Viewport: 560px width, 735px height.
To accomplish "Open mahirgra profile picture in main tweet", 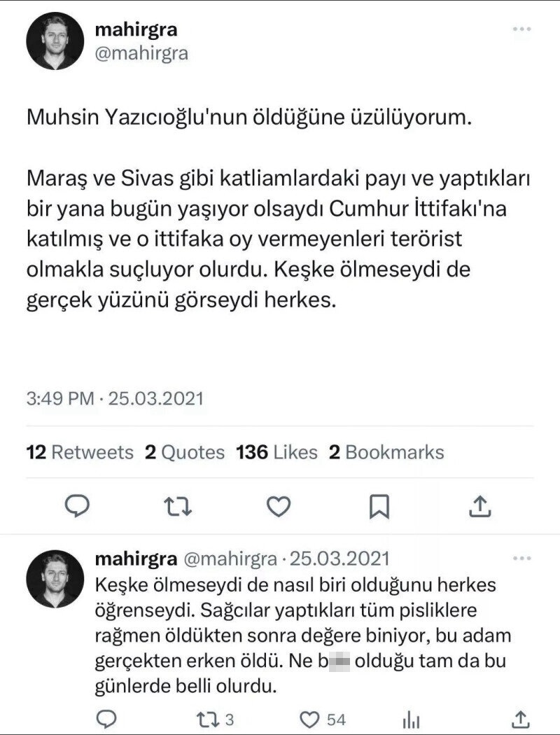I will 55,41.
